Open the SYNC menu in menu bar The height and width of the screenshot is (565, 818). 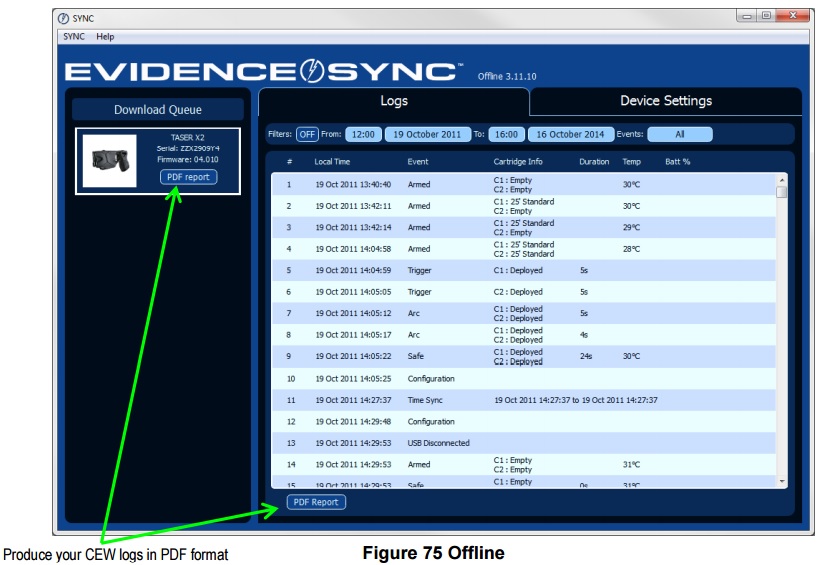coord(73,37)
